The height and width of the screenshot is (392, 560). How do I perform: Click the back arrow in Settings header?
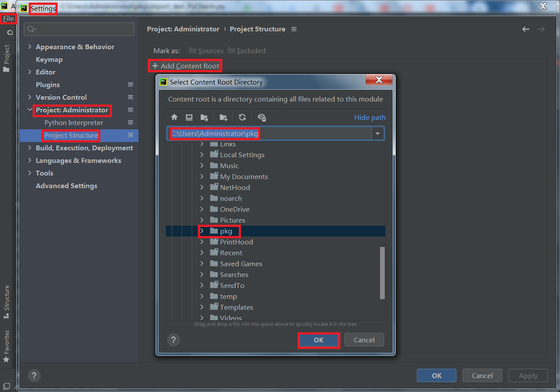(526, 29)
